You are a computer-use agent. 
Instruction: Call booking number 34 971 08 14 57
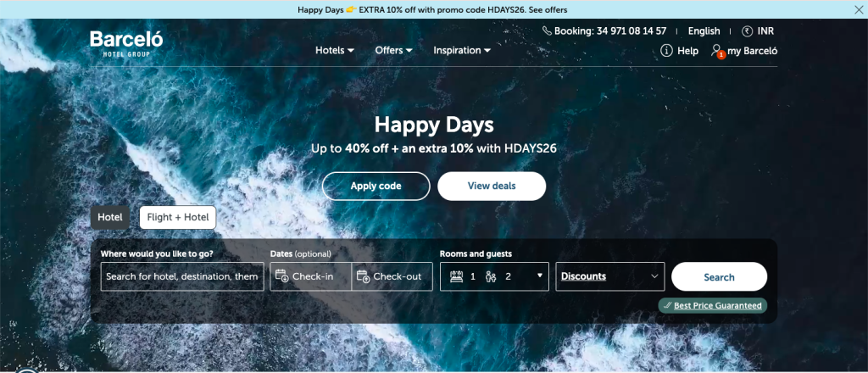point(610,31)
